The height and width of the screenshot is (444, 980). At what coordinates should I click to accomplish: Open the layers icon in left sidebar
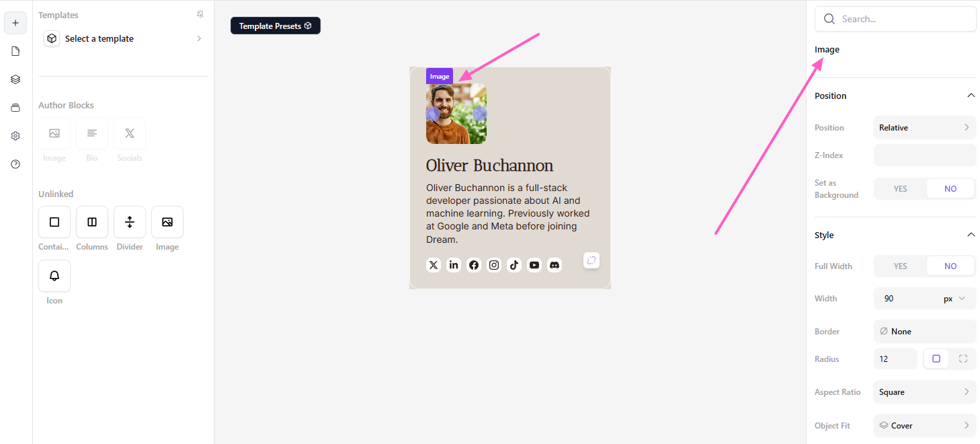coord(15,79)
